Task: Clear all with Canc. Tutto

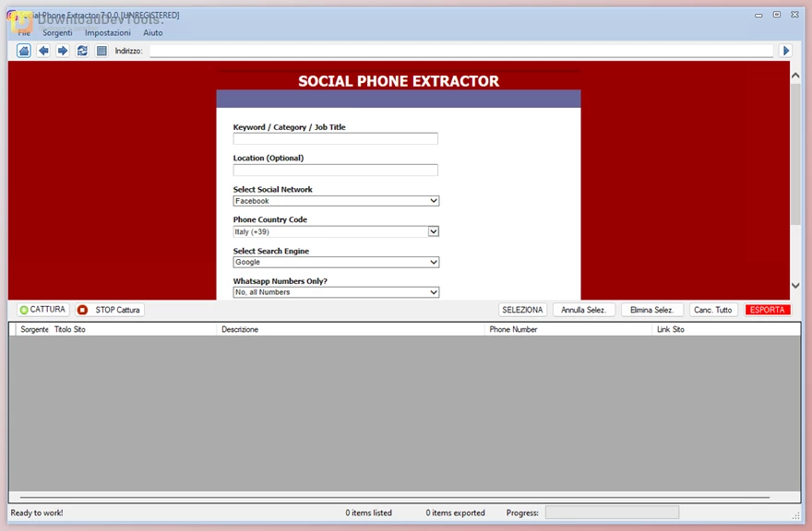Action: (713, 310)
